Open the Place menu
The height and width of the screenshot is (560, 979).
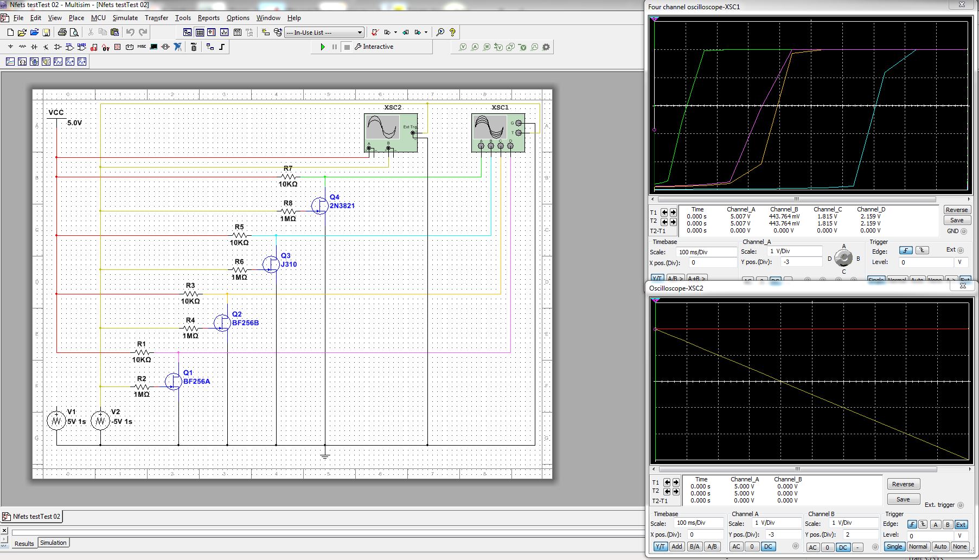(76, 18)
